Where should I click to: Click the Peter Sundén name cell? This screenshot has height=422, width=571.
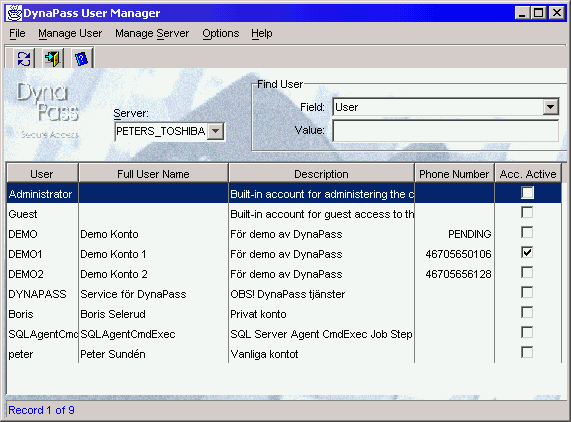[153, 354]
